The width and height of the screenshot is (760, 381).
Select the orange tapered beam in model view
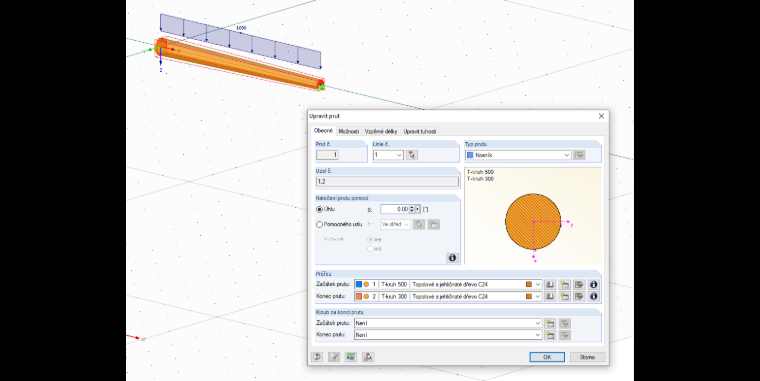(x=240, y=64)
